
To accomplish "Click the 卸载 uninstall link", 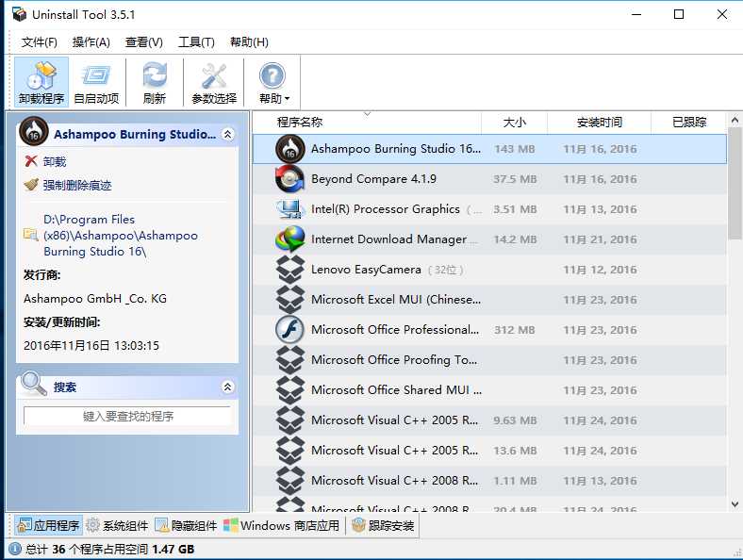I will [x=55, y=161].
